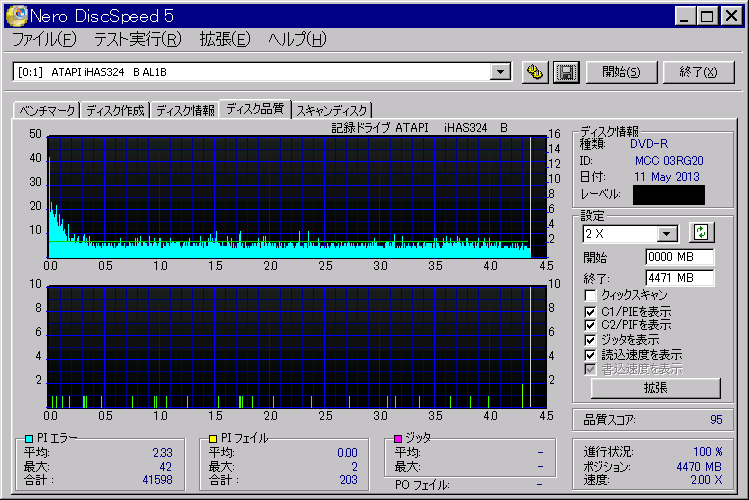The width and height of the screenshot is (749, 500).
Task: Click the 書込速度を表示 checkbox
Action: [590, 369]
